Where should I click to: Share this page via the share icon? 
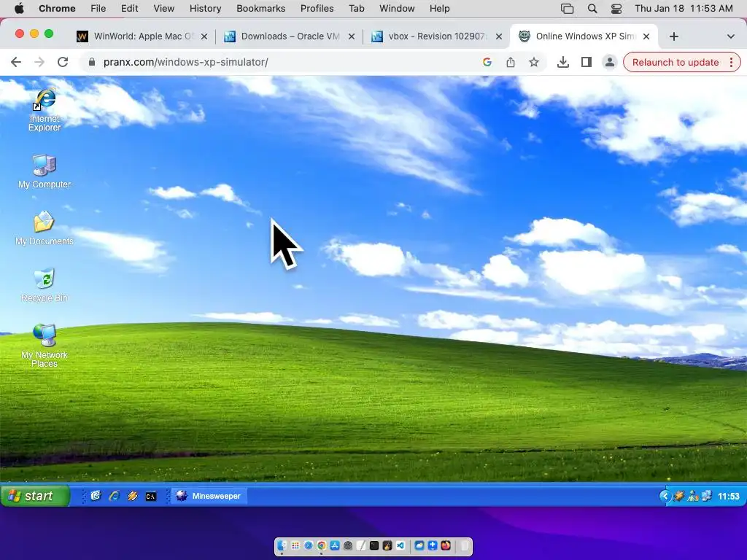[510, 62]
